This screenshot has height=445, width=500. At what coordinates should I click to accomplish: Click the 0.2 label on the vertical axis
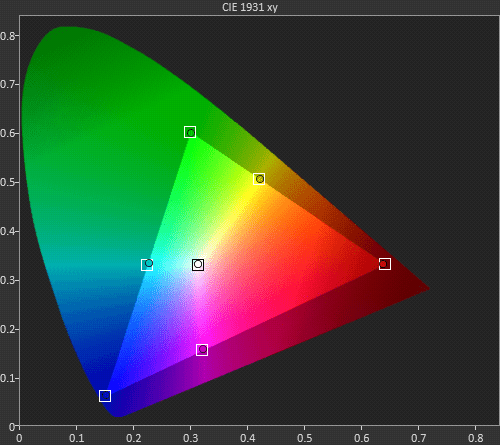[x=7, y=330]
